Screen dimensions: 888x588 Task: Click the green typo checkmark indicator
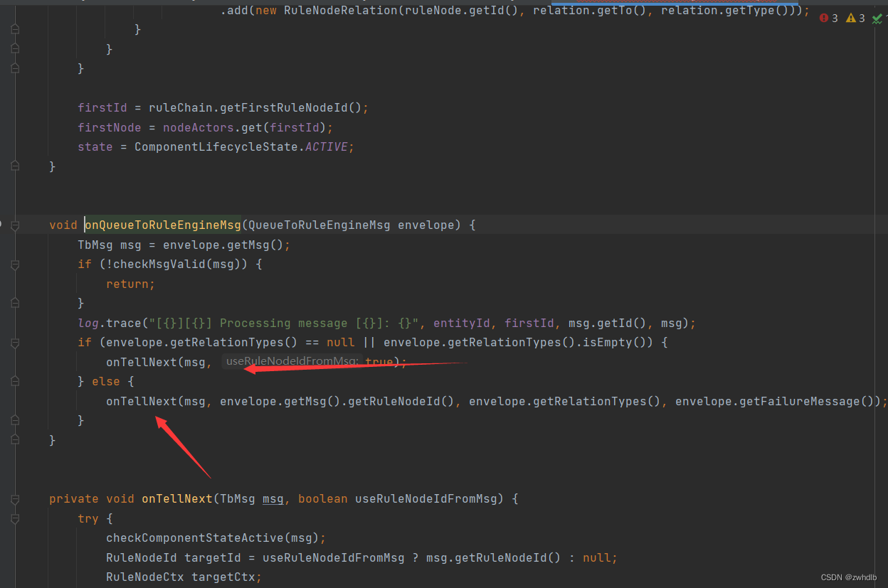pyautogui.click(x=877, y=18)
